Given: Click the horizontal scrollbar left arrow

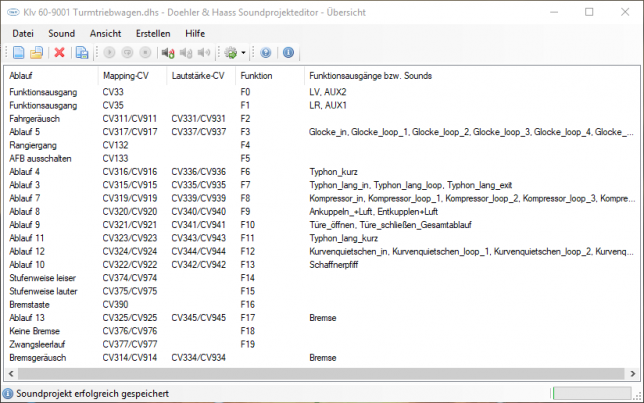Looking at the screenshot, I should (11, 373).
